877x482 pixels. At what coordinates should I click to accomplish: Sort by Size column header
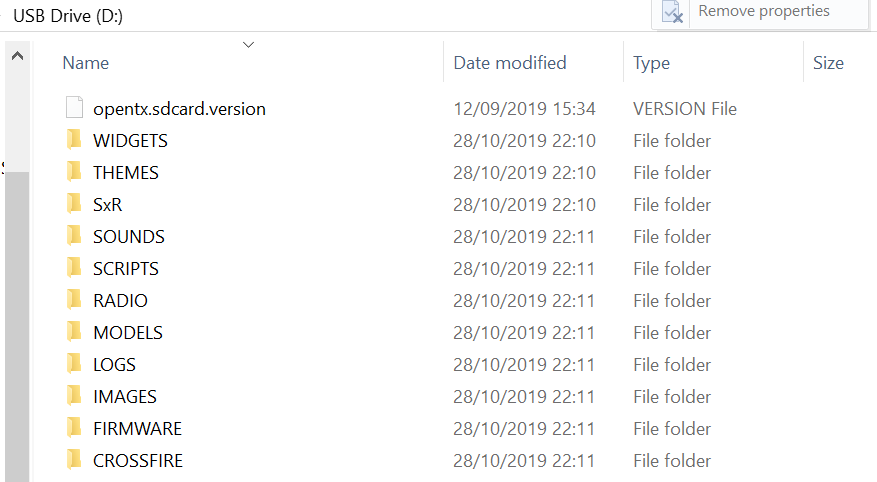pyautogui.click(x=828, y=63)
